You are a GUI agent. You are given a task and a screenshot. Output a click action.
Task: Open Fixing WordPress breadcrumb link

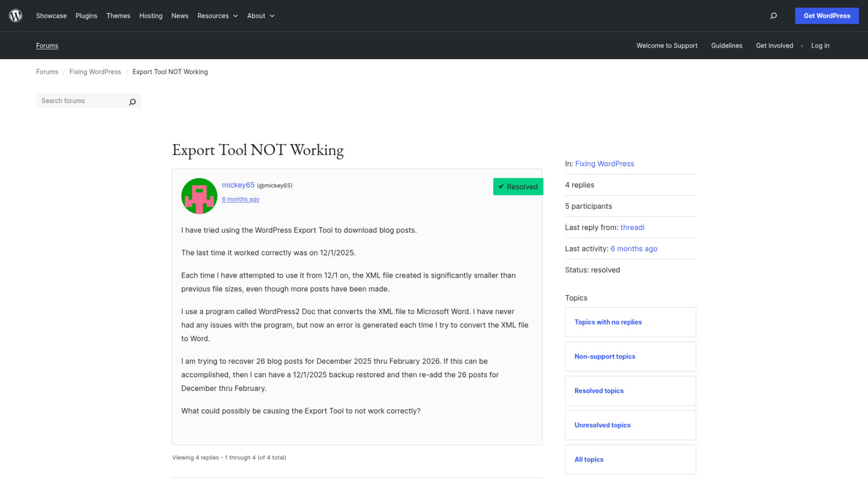(x=95, y=72)
